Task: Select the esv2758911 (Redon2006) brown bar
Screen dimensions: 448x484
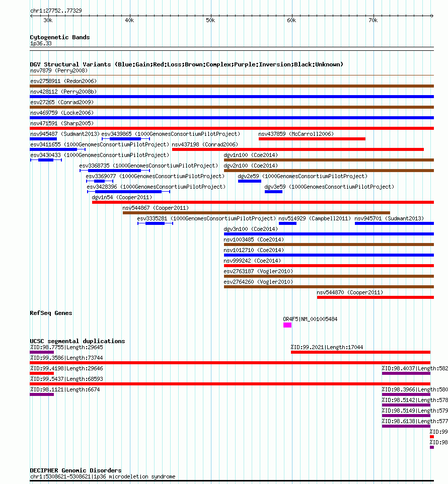Action: point(232,86)
